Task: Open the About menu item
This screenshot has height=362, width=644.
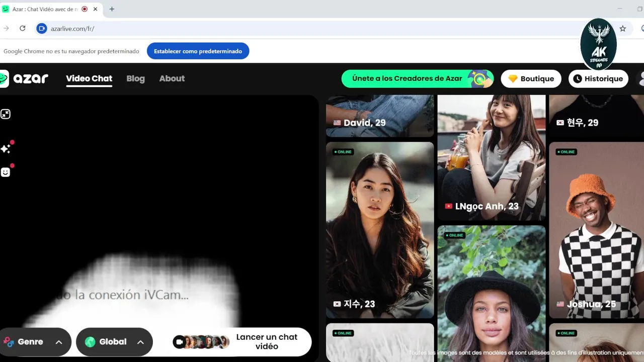Action: (172, 78)
